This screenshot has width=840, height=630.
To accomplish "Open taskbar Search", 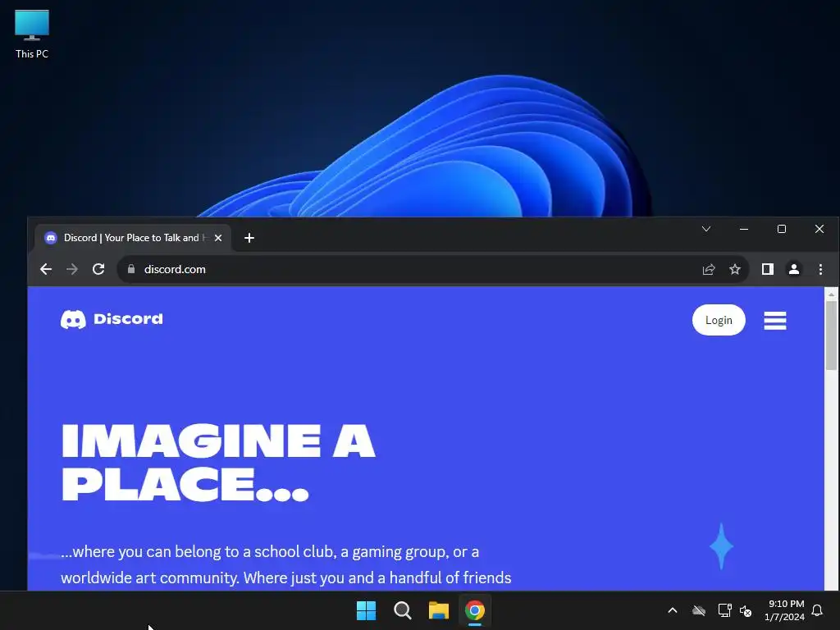I will coord(402,610).
